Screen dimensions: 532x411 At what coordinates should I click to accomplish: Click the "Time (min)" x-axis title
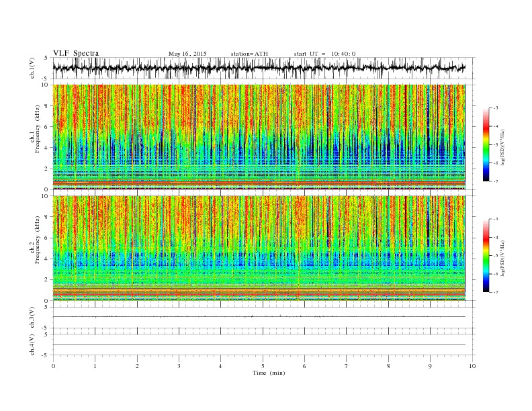pyautogui.click(x=269, y=373)
